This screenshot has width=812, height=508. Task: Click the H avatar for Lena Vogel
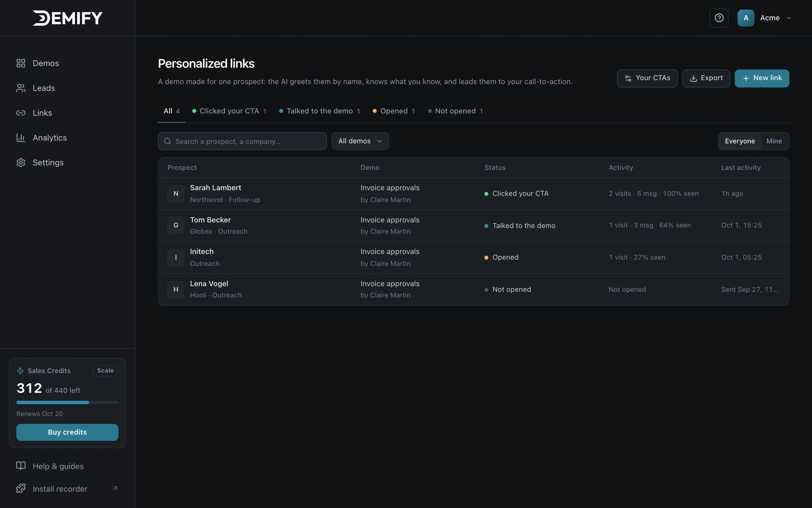176,290
